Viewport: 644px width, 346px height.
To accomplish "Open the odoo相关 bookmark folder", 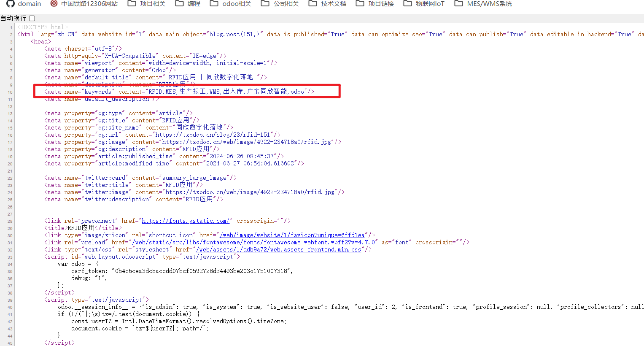I will [x=230, y=3].
